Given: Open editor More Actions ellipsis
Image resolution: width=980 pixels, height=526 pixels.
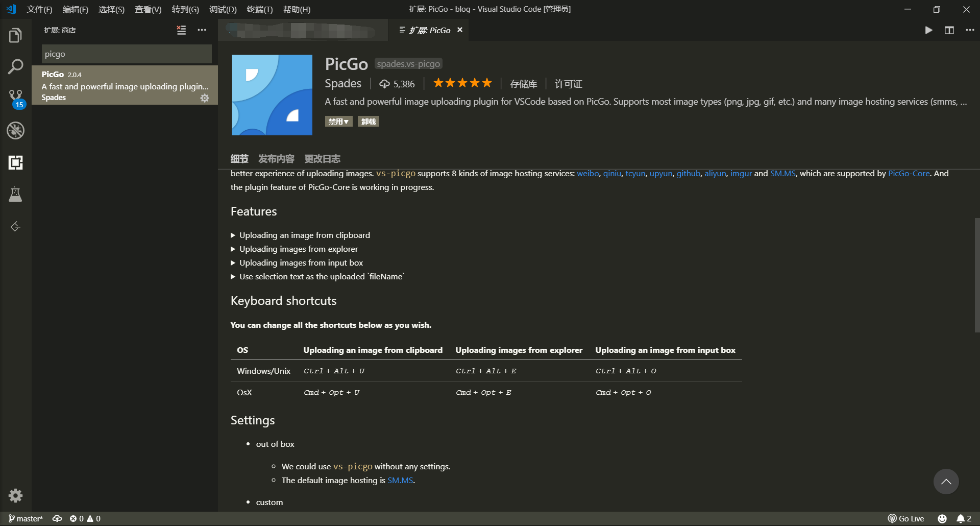Looking at the screenshot, I should (x=970, y=30).
